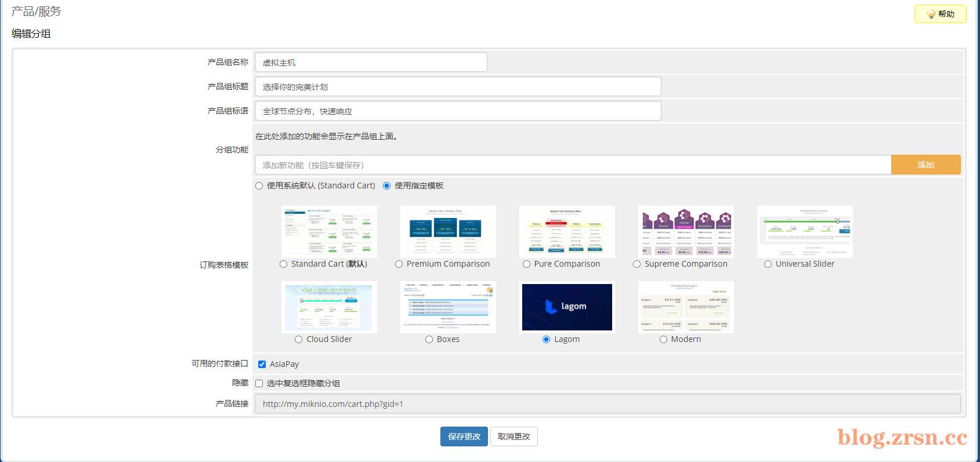Viewport: 980px width, 462px height.
Task: Click the 保存更改 button
Action: [464, 436]
